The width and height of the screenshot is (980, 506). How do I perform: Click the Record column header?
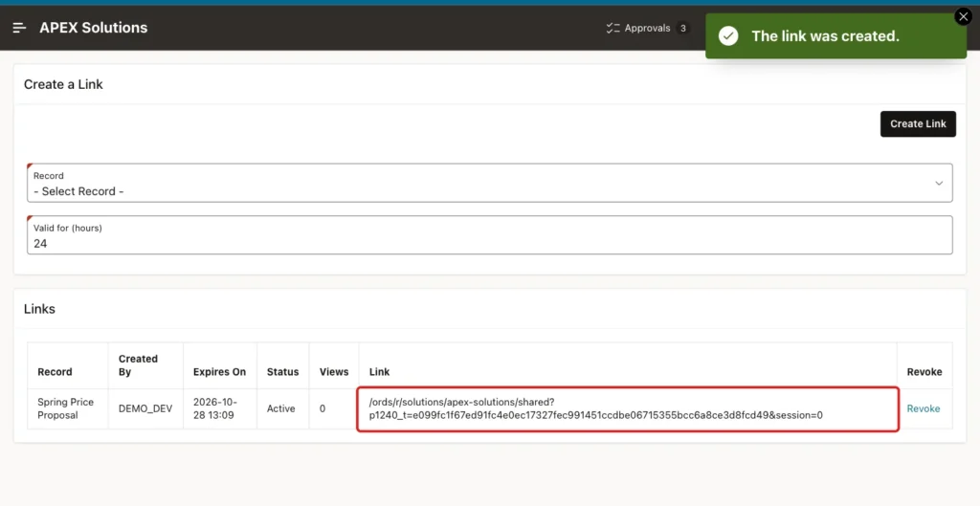coord(55,372)
